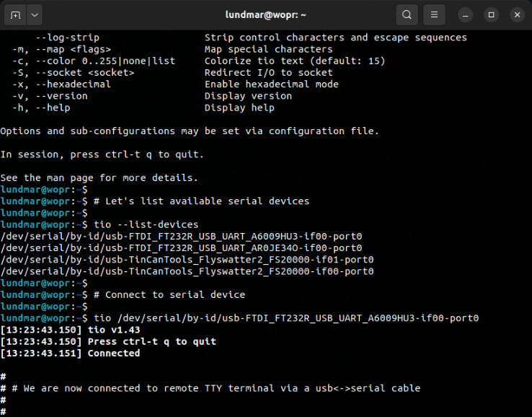
Task: Click the '--color 0..255|none|list' option line
Action: pos(94,61)
